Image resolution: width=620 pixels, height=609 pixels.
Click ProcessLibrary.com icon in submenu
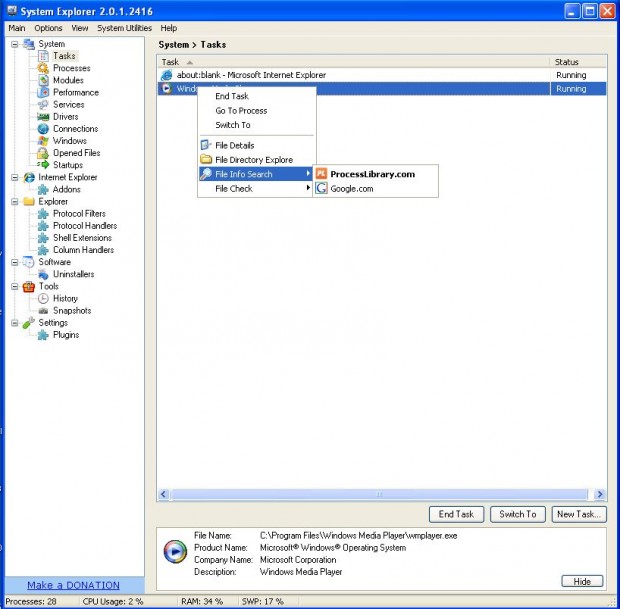321,174
